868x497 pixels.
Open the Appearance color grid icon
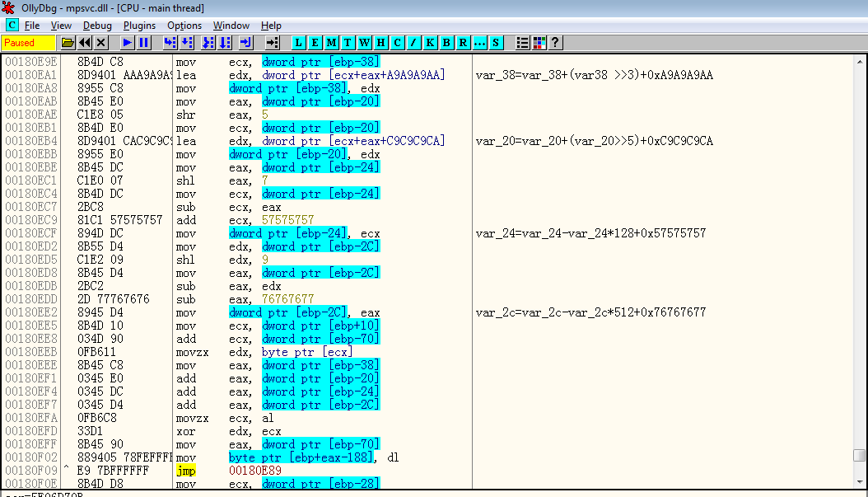[x=539, y=43]
